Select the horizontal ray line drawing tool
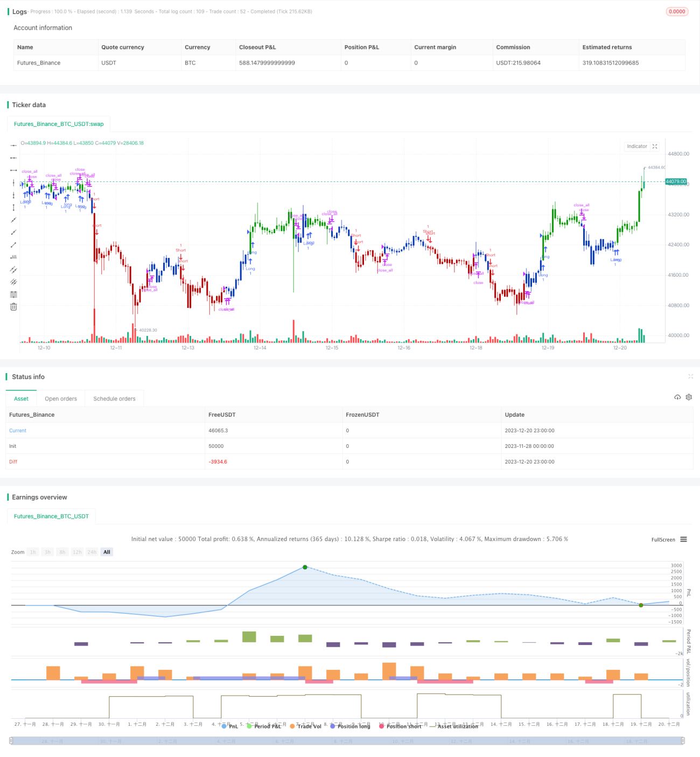The image size is (700, 757). pyautogui.click(x=13, y=158)
